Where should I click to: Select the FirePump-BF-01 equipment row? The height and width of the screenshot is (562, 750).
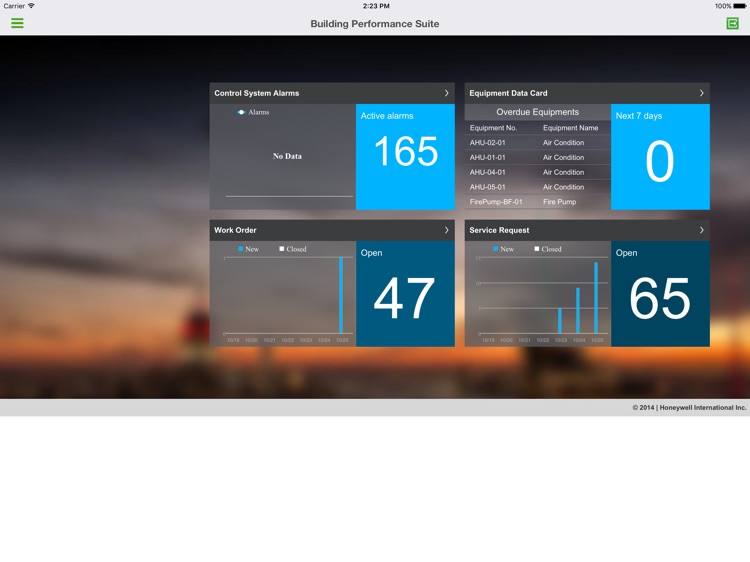[x=537, y=202]
